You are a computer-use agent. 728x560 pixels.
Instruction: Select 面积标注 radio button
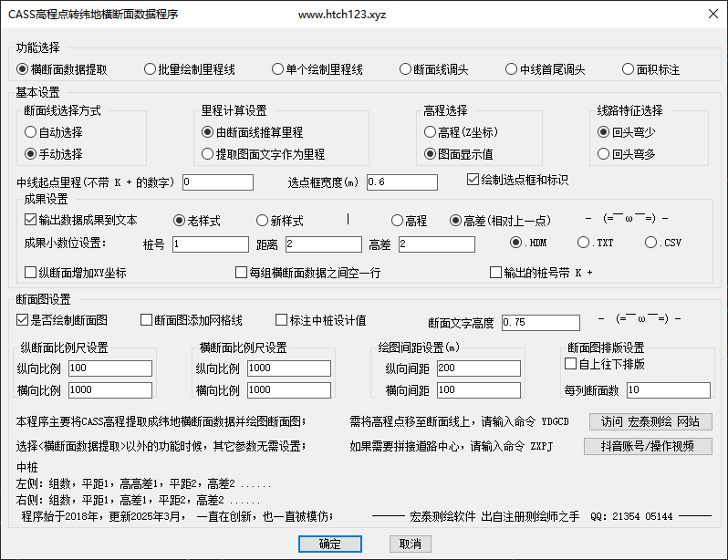point(629,69)
